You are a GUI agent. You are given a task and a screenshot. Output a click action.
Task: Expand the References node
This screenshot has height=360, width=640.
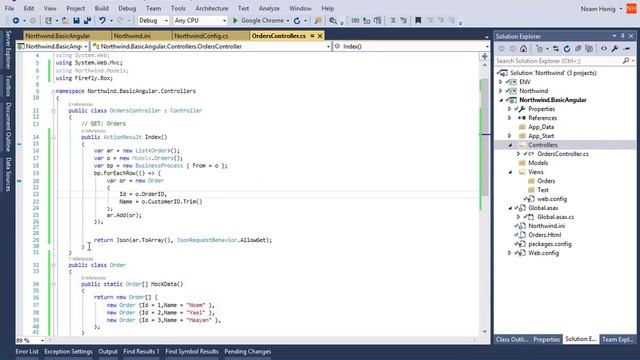coord(510,118)
